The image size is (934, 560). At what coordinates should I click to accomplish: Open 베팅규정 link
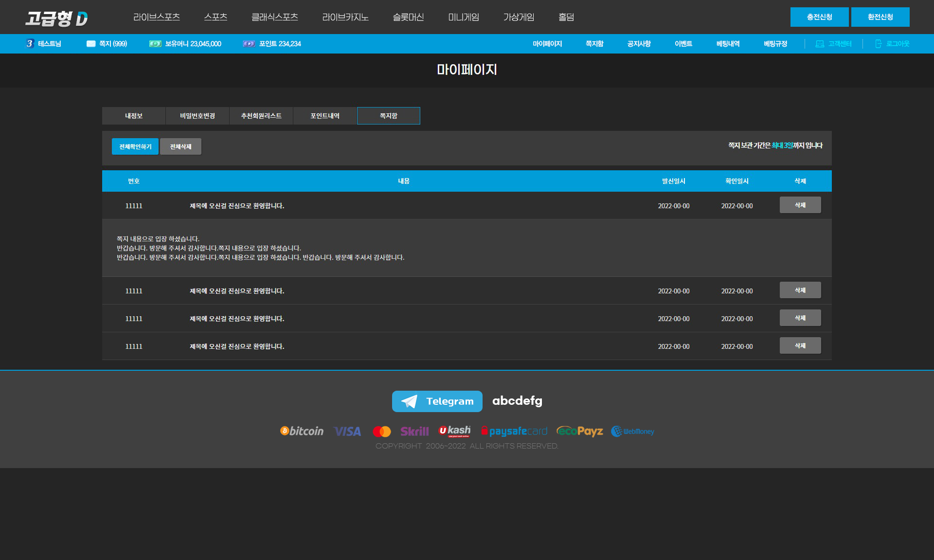click(775, 44)
